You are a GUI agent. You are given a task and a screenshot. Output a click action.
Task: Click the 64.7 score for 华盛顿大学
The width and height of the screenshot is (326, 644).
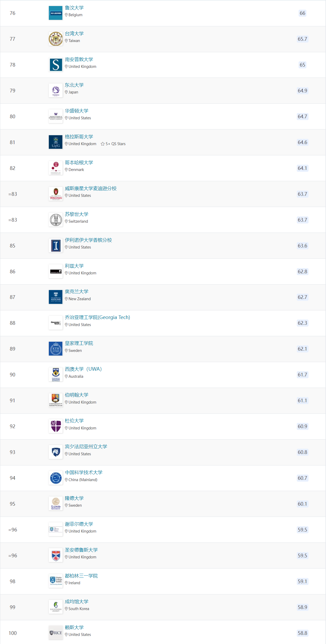coord(302,116)
